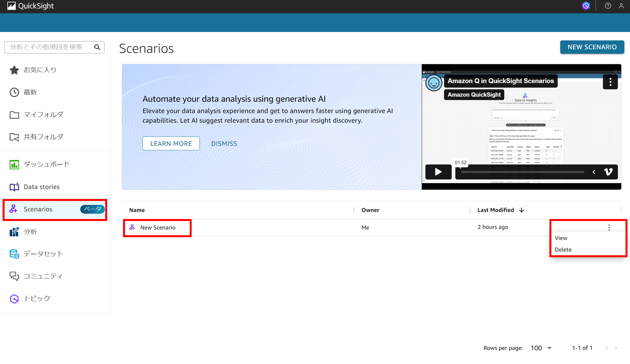Click the データセット database icon
This screenshot has width=630, height=364.
tap(14, 254)
